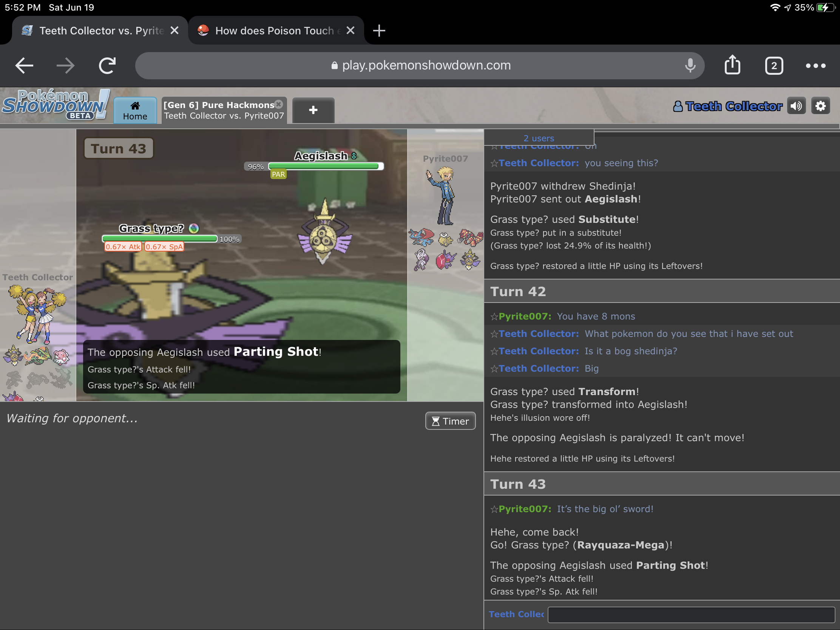The height and width of the screenshot is (630, 840).
Task: Focus the battle chat input box
Action: pyautogui.click(x=690, y=614)
